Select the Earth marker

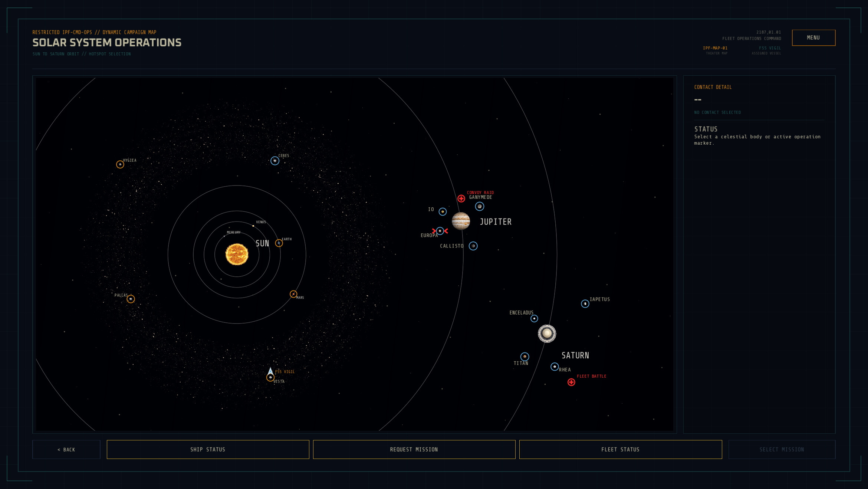point(279,243)
